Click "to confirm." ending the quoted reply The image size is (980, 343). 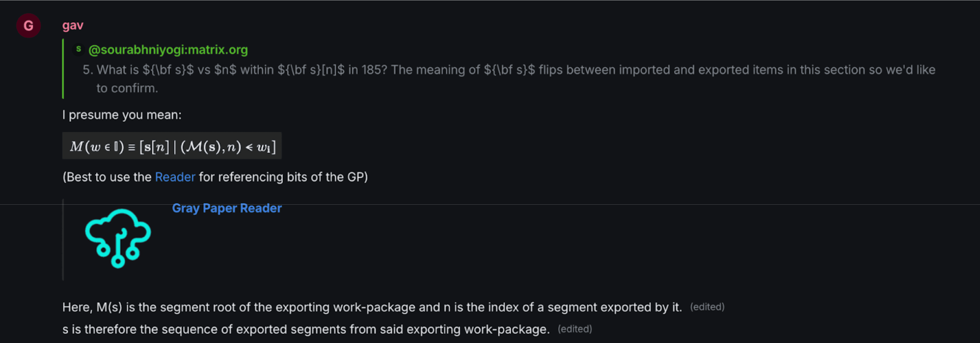(x=127, y=88)
